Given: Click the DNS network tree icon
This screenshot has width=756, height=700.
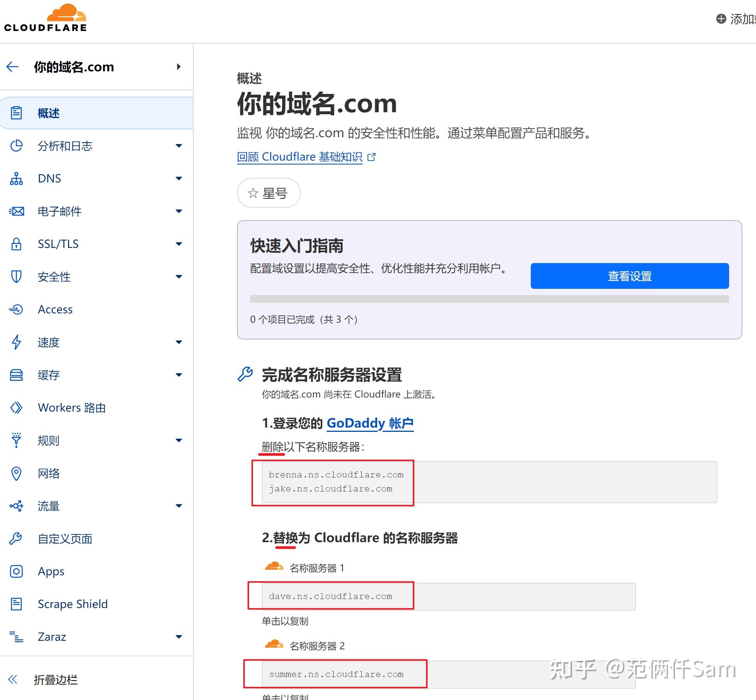Looking at the screenshot, I should pyautogui.click(x=16, y=179).
